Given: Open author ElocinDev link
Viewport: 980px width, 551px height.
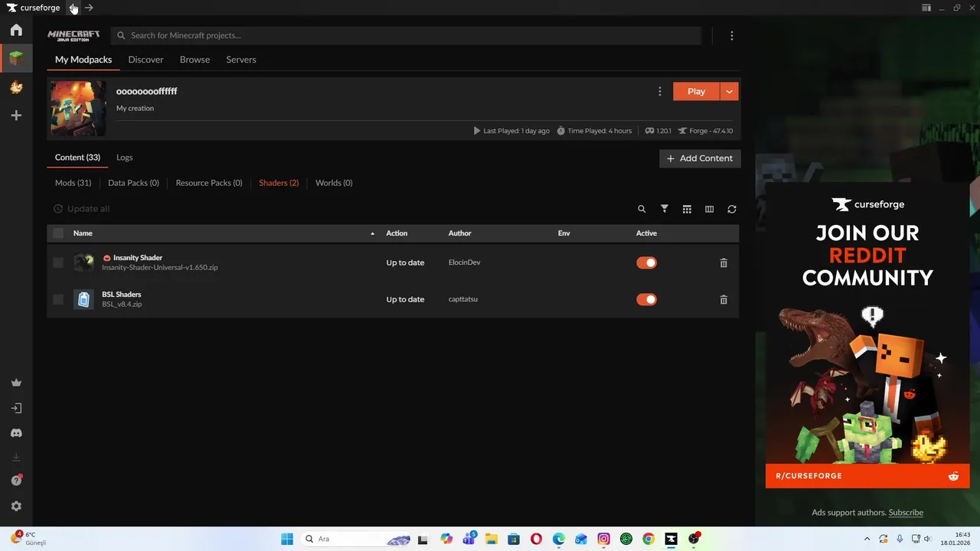Looking at the screenshot, I should click(x=464, y=262).
